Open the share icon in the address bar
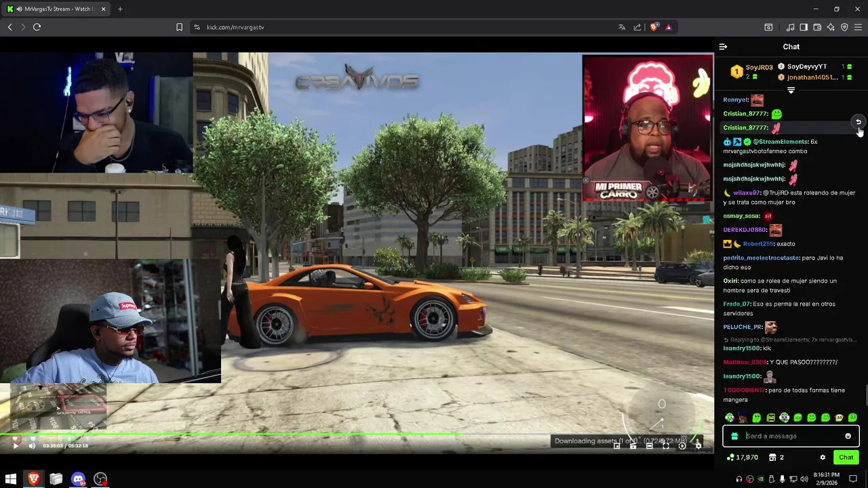Viewport: 868px width, 488px height. tap(637, 27)
